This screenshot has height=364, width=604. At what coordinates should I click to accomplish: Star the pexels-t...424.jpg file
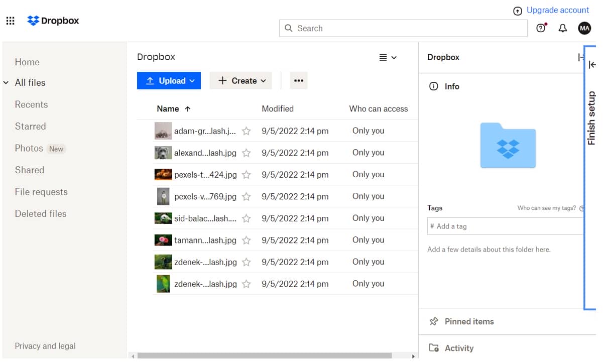pyautogui.click(x=247, y=175)
